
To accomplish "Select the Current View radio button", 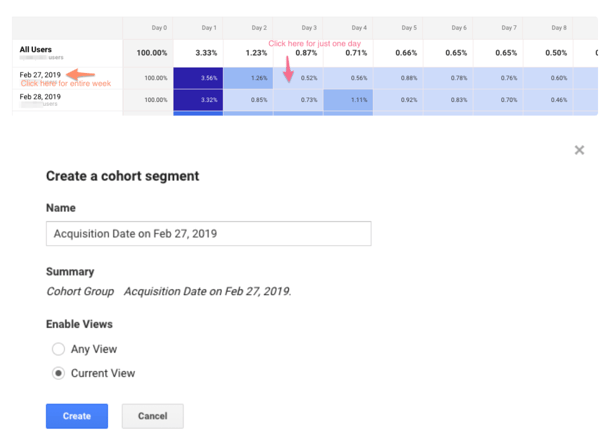I will [x=58, y=373].
